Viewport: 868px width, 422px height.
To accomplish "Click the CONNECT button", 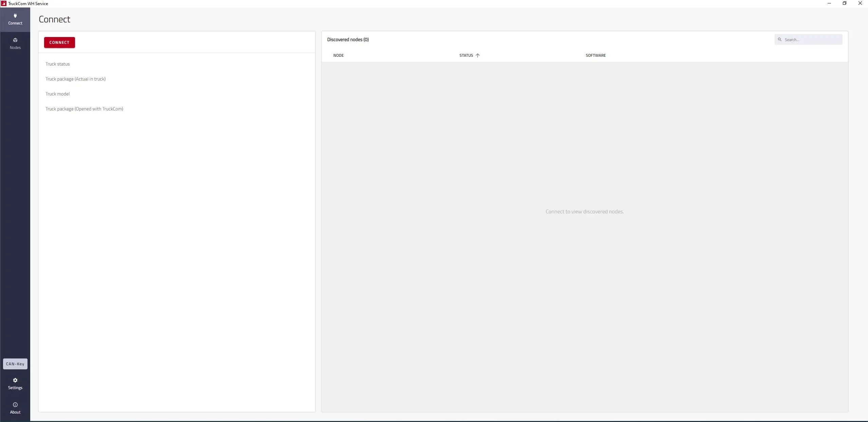I will click(x=59, y=42).
